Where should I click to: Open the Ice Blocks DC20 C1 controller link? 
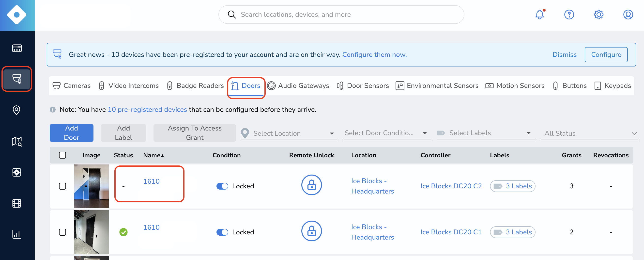pos(451,232)
